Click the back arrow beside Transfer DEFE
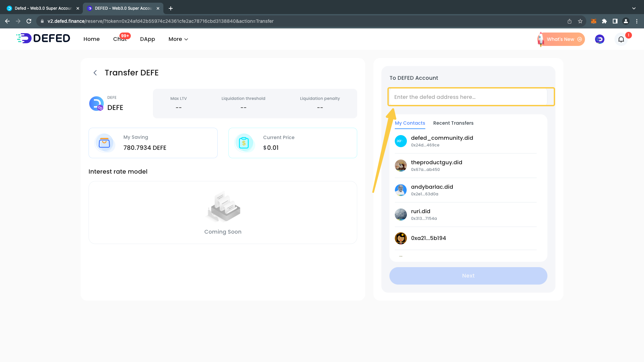Image resolution: width=644 pixels, height=362 pixels. click(95, 73)
